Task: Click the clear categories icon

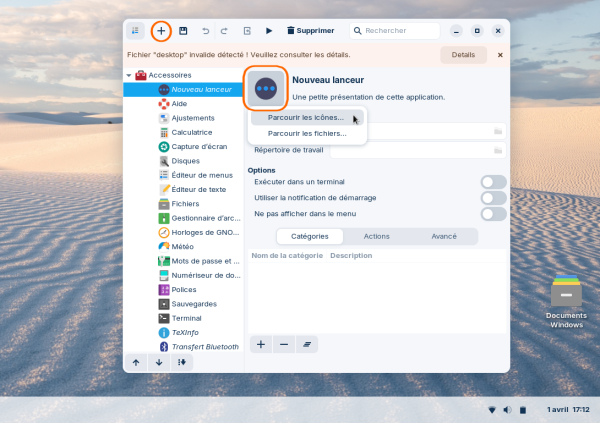Action: point(308,344)
